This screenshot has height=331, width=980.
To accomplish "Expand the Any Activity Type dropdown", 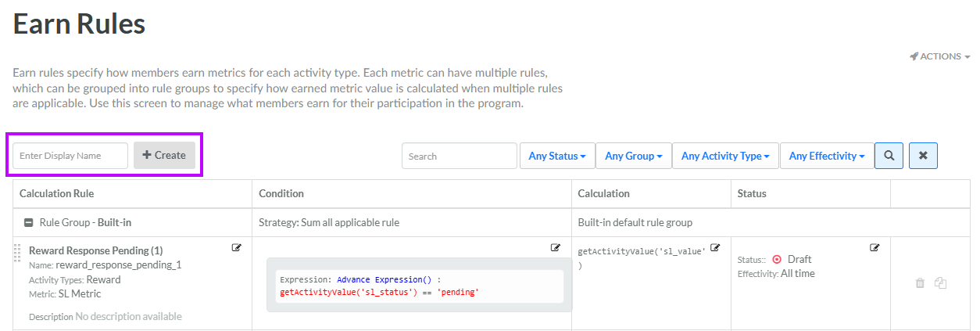I will pyautogui.click(x=724, y=156).
